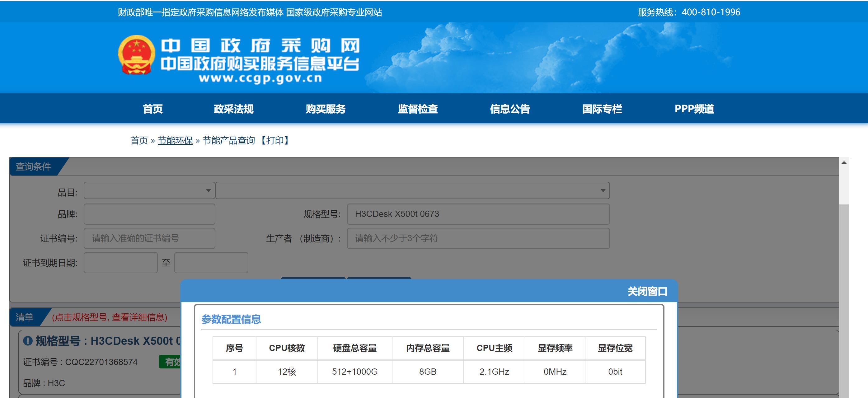
Task: Click the 序号 column header
Action: 234,348
